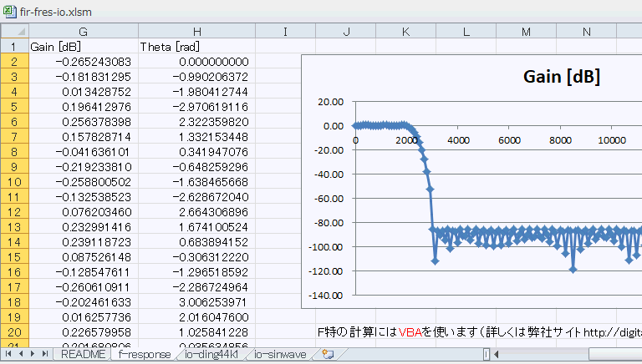
Task: Click the horizontal scrollbar left arrow
Action: pos(497,354)
